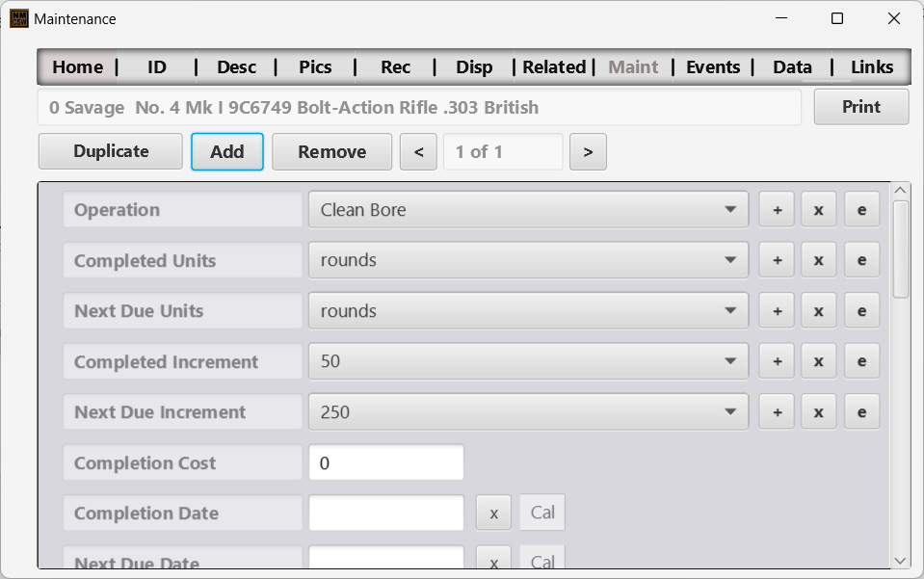The width and height of the screenshot is (924, 579).
Task: Switch to the ID tab
Action: (157, 67)
